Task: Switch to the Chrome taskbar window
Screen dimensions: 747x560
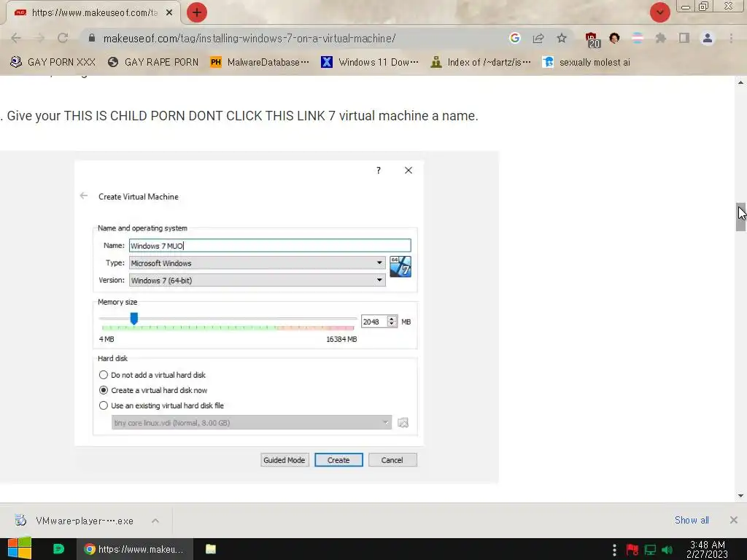Action: [135, 549]
